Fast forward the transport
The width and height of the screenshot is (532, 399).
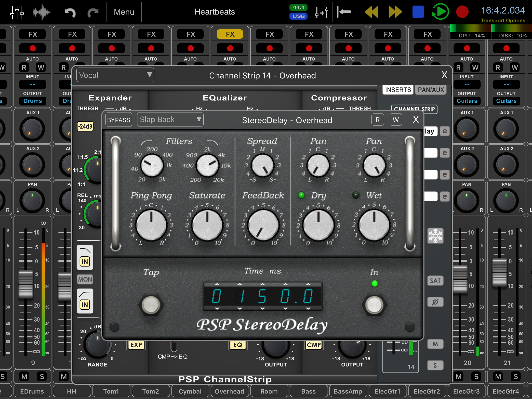395,12
